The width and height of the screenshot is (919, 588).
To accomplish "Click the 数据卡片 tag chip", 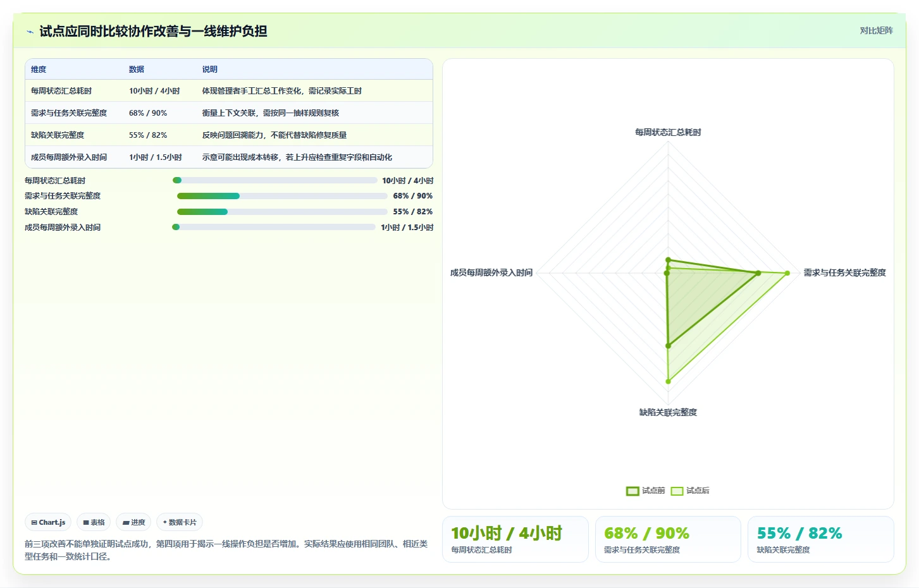I will tap(180, 522).
